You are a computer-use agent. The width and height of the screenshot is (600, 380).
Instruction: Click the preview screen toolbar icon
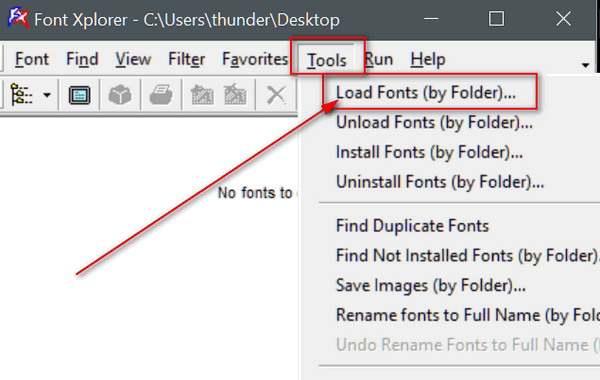pyautogui.click(x=79, y=95)
